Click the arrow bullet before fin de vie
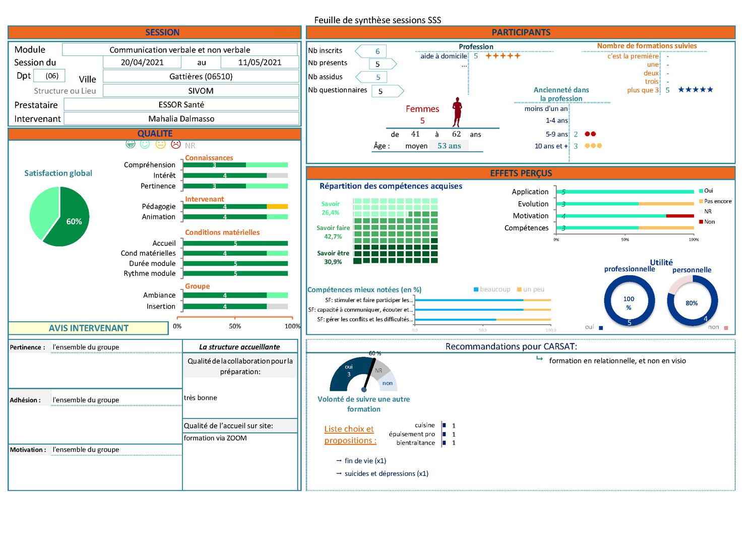Viewport: 756px width, 535px height. pos(339,461)
